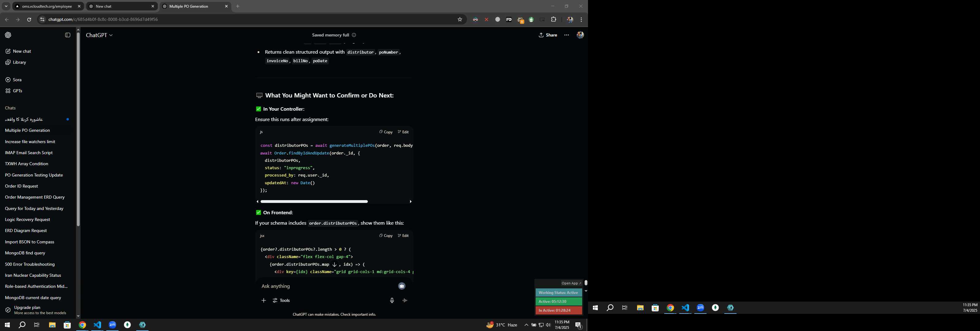The width and height of the screenshot is (980, 331).
Task: Click Open App in the tracker widget
Action: (571, 283)
